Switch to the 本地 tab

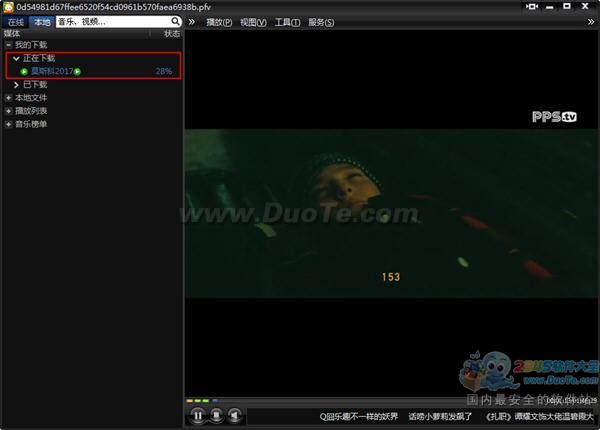42,22
